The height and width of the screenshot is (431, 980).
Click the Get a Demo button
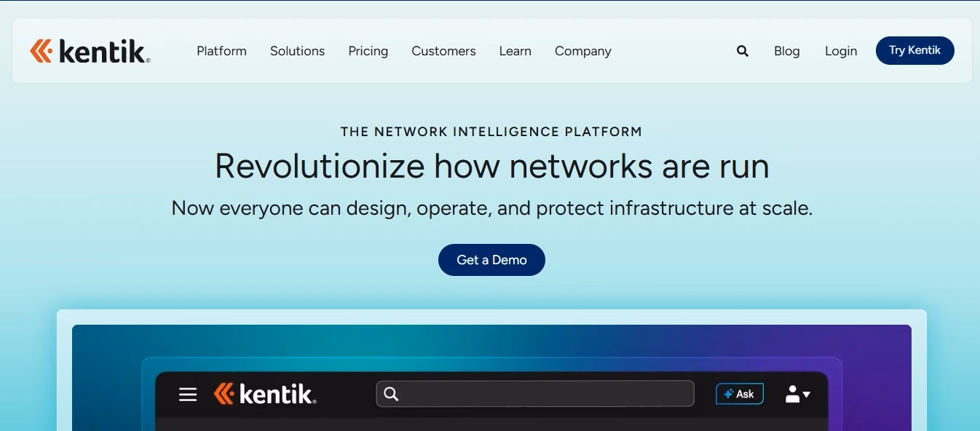(x=491, y=260)
